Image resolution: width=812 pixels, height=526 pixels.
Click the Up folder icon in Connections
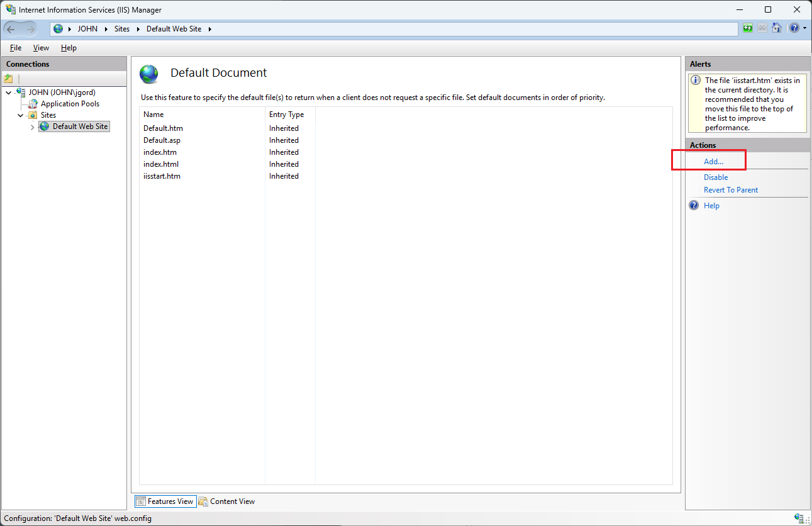(x=8, y=79)
